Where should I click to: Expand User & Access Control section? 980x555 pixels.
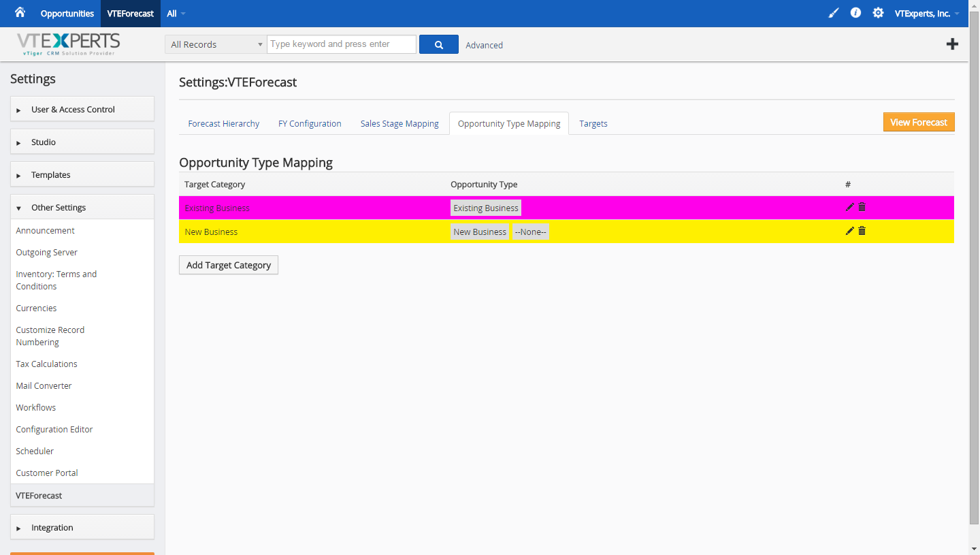pos(82,109)
